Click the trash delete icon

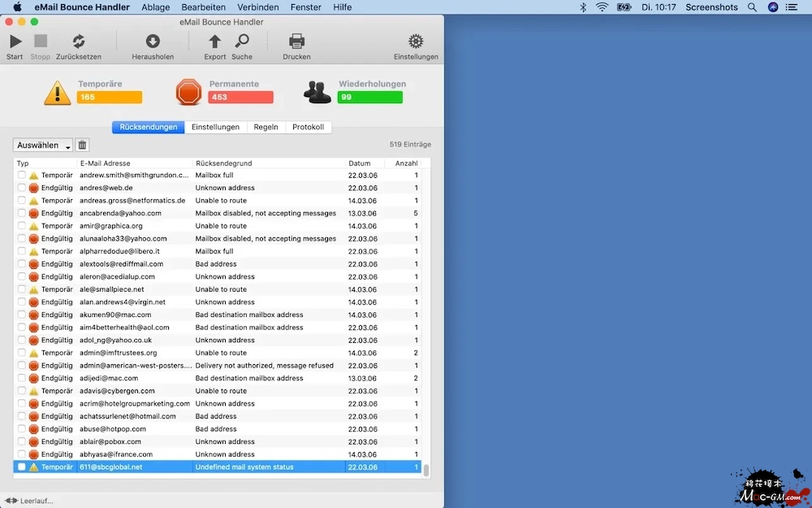pyautogui.click(x=82, y=145)
